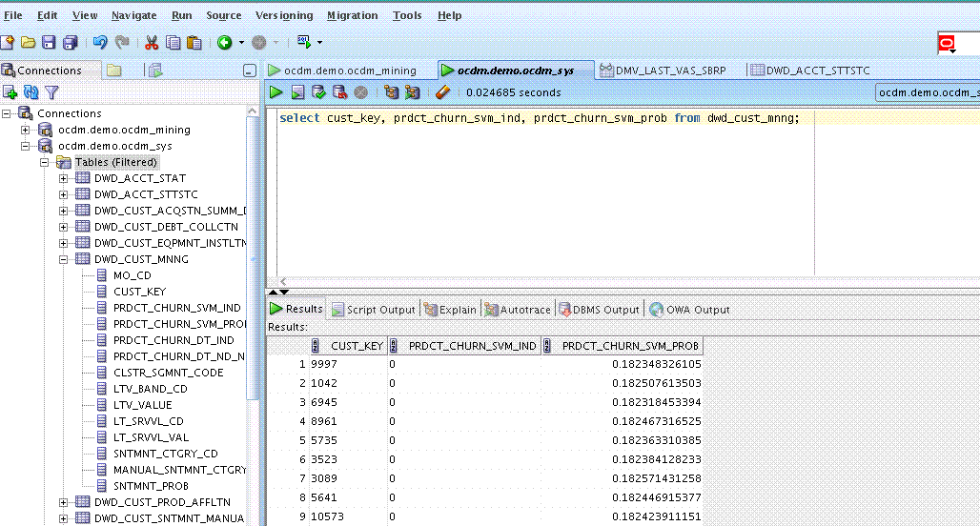Click the Rollback icon in worksheet toolbar
Screen dimensions: 980x526
point(339,92)
